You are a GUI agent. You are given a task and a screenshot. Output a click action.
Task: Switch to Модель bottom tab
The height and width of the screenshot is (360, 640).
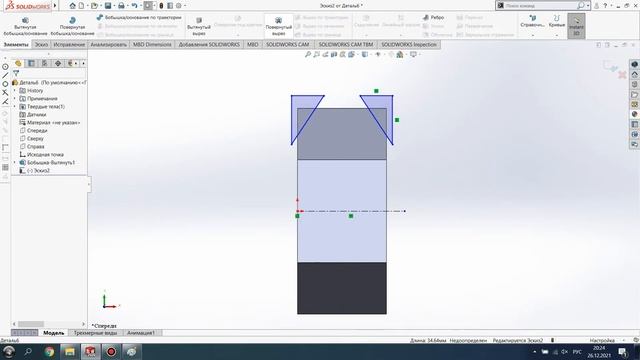coord(53,333)
